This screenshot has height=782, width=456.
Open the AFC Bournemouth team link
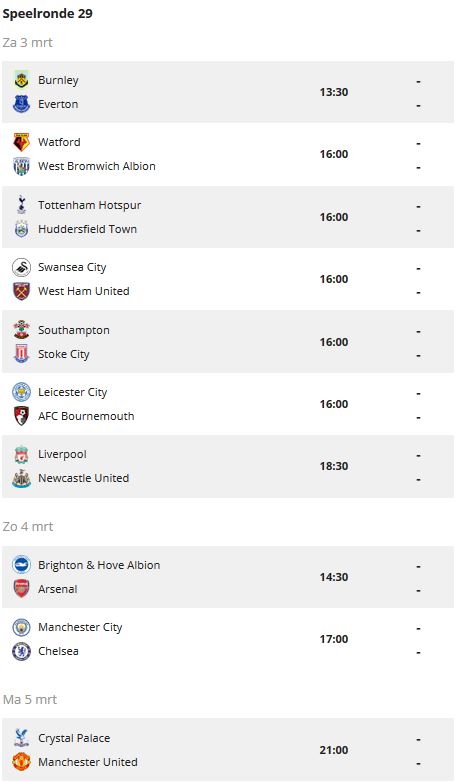click(86, 416)
